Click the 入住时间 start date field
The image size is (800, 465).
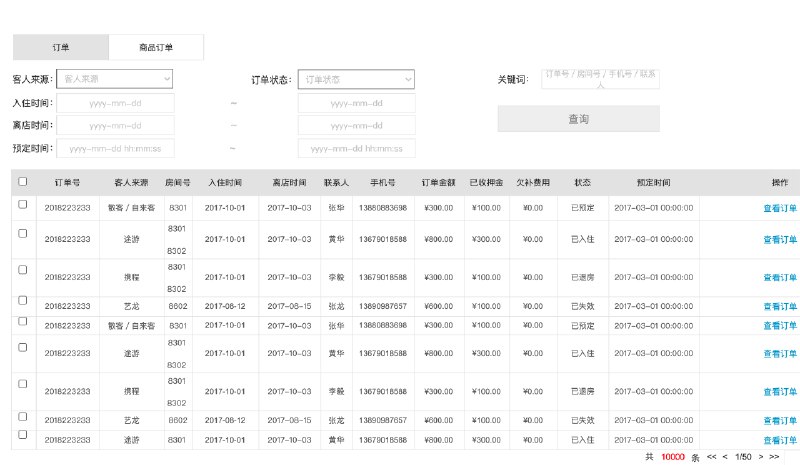[115, 103]
